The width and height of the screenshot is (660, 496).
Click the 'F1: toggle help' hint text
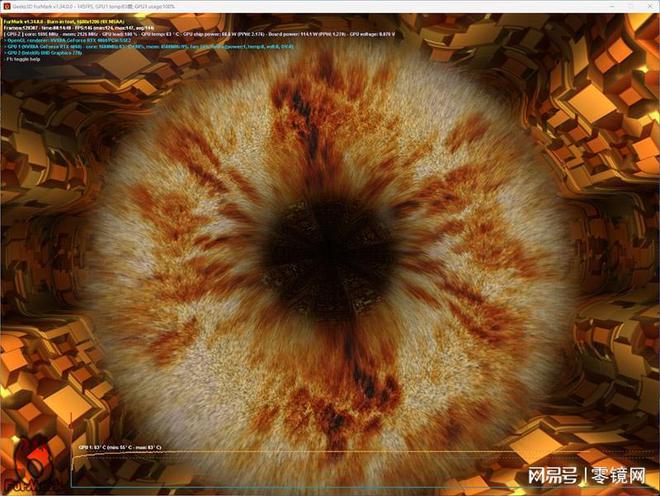coord(22,59)
